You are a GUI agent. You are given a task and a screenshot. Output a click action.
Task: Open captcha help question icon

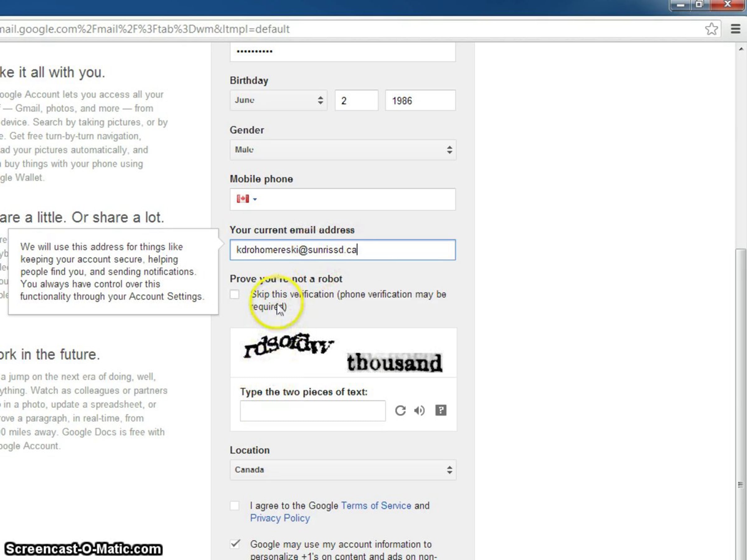pos(441,410)
